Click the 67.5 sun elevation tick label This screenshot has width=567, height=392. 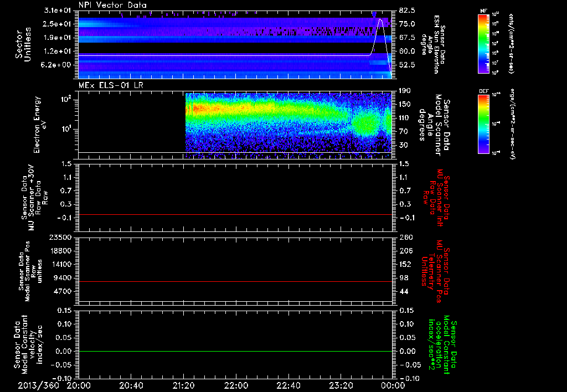coord(407,38)
